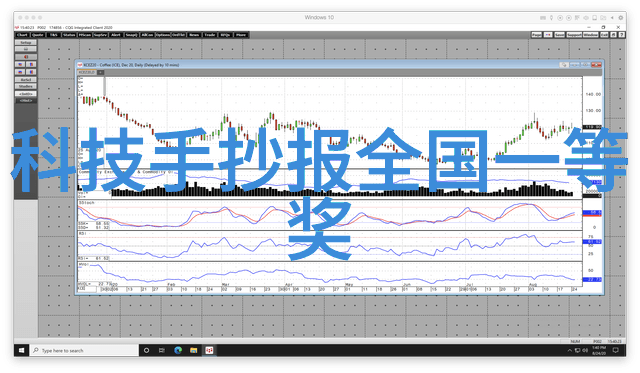Open File Explorer from taskbar
Viewport: 640px width, 373px height.
193,350
